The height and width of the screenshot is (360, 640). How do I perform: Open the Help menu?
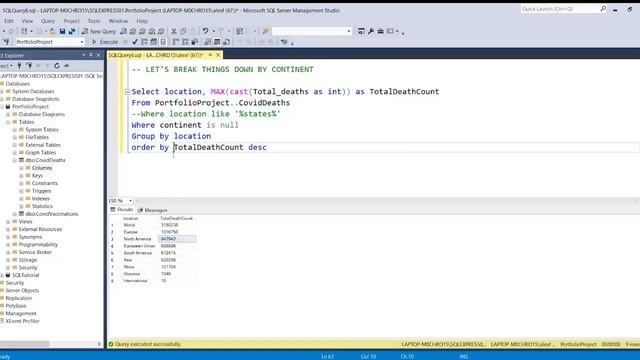tap(142, 21)
